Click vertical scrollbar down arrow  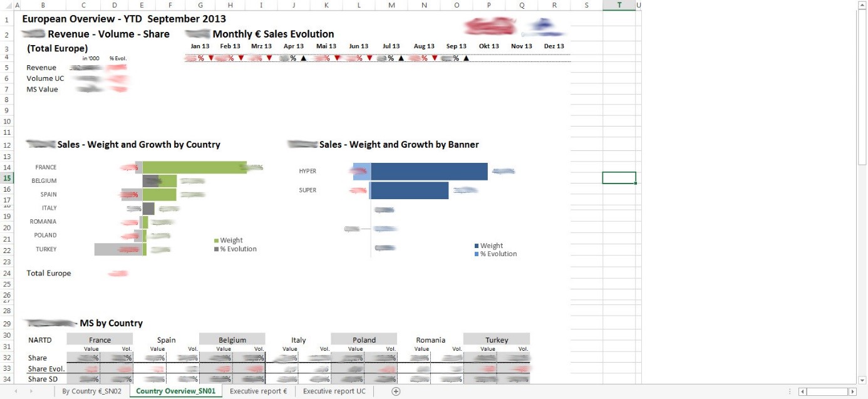(x=862, y=380)
